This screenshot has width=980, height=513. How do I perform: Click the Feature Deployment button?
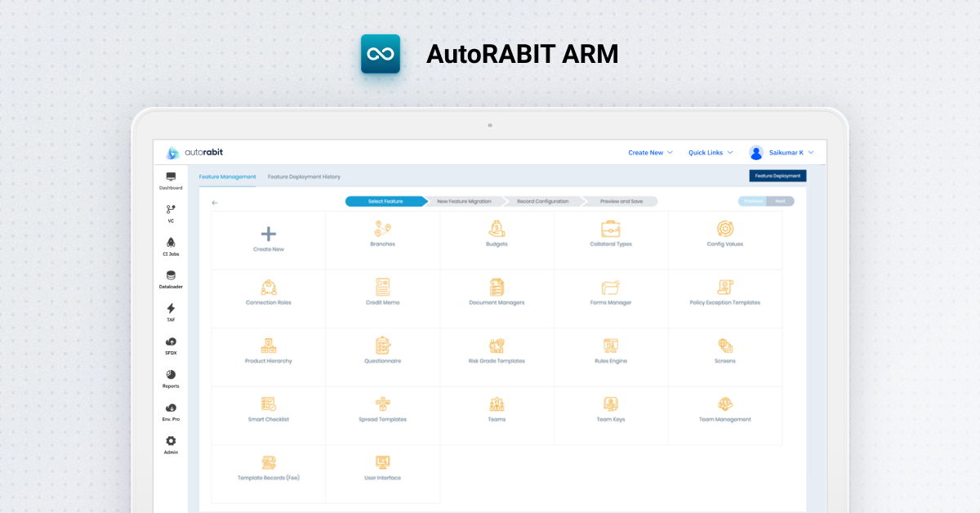[777, 176]
